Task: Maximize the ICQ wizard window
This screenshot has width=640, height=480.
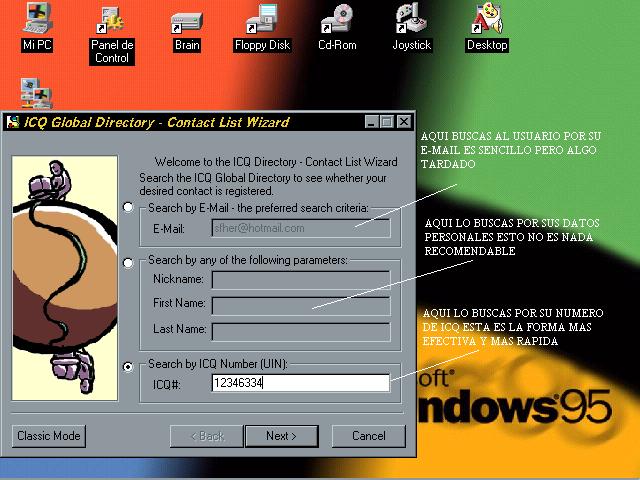Action: pyautogui.click(x=387, y=122)
